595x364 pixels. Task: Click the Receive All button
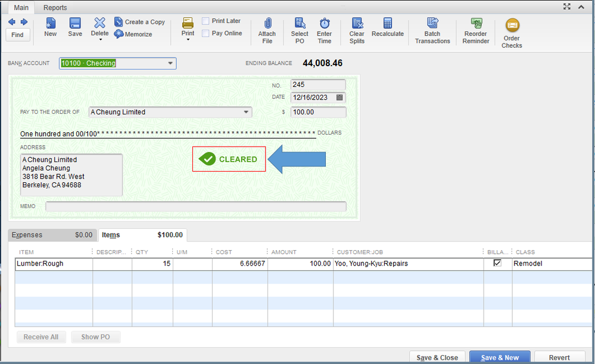(41, 337)
